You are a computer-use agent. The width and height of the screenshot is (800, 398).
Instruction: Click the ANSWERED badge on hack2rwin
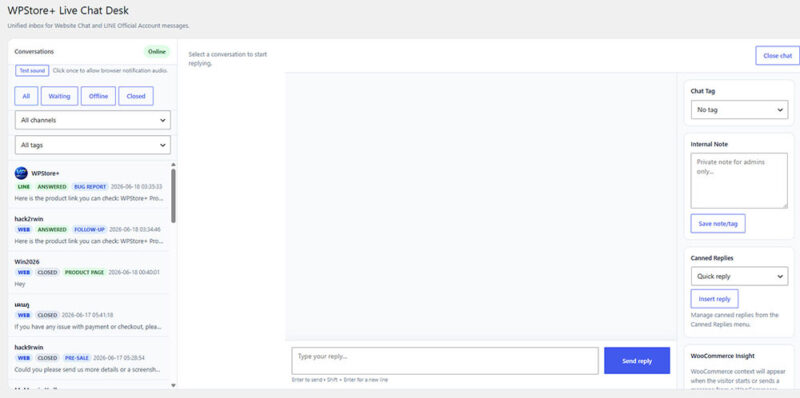point(52,230)
